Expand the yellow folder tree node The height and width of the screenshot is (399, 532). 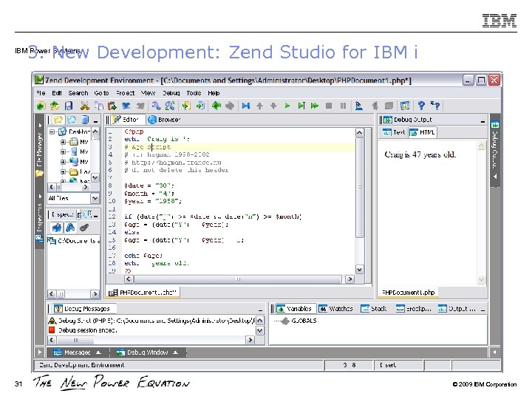point(63,172)
